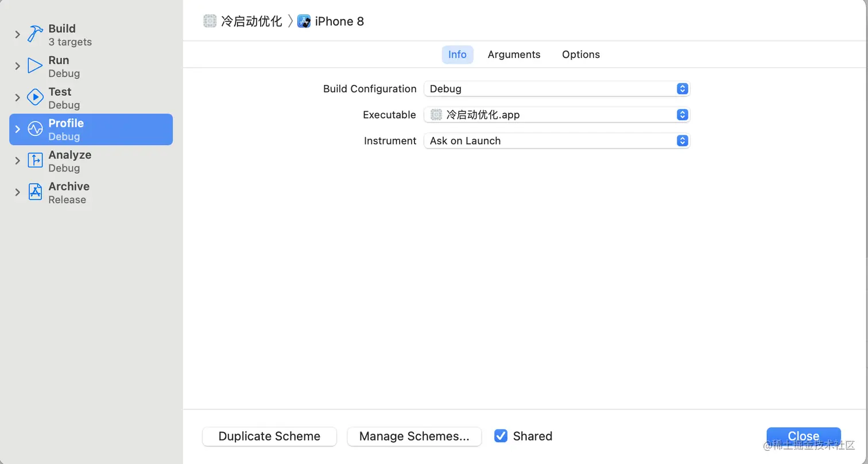Open the Instrument dropdown
The width and height of the screenshot is (868, 464).
pyautogui.click(x=556, y=141)
